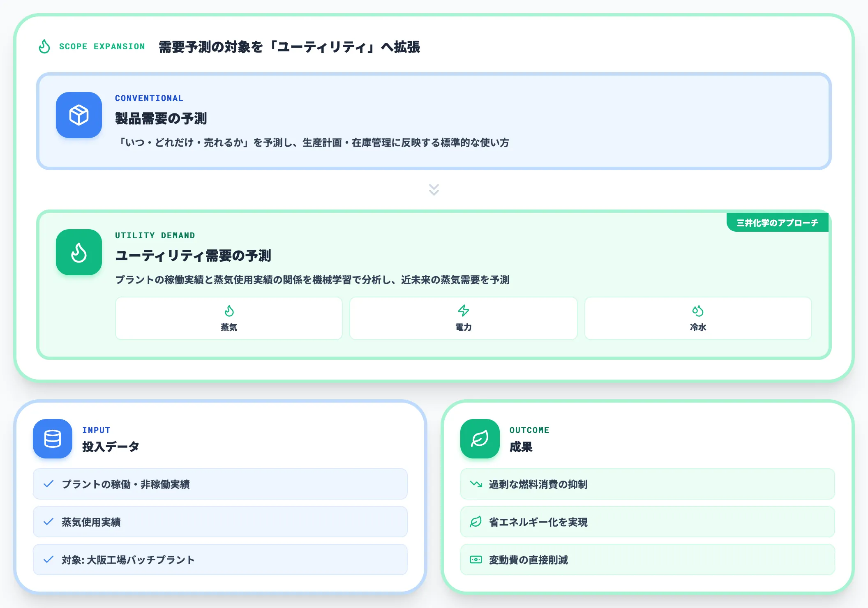Click the description starting プラントの稼働実績と蒸気使用実績
Screen dimensions: 868x608
click(312, 280)
